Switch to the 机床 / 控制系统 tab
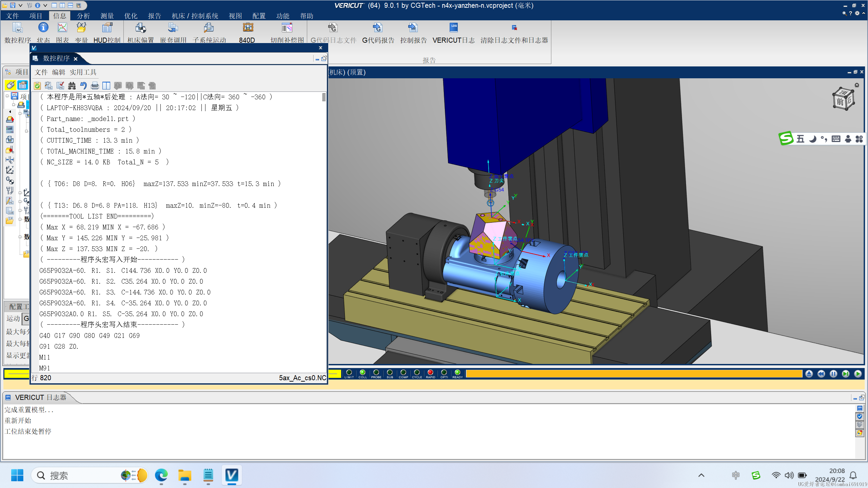The image size is (868, 488). click(x=195, y=16)
